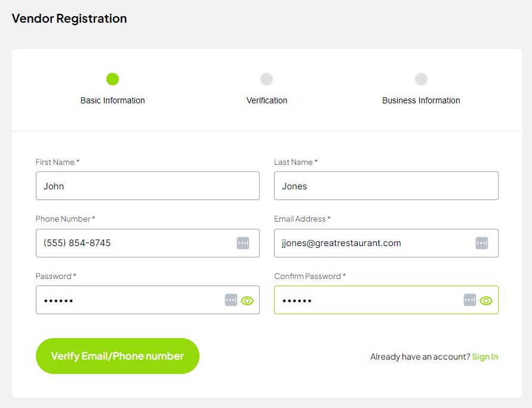Click the Verification step circle
The height and width of the screenshot is (408, 532).
click(x=267, y=79)
